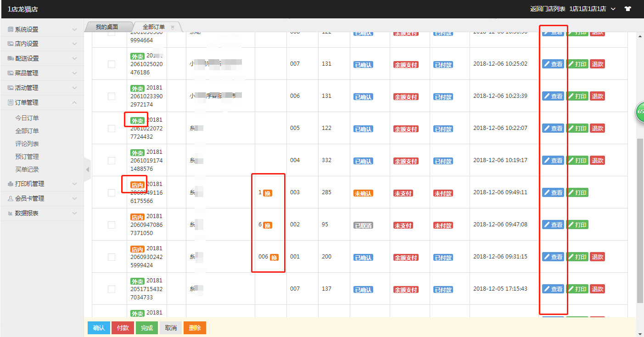
Task: Click 换 table-change badge for table 006
Action: [274, 258]
